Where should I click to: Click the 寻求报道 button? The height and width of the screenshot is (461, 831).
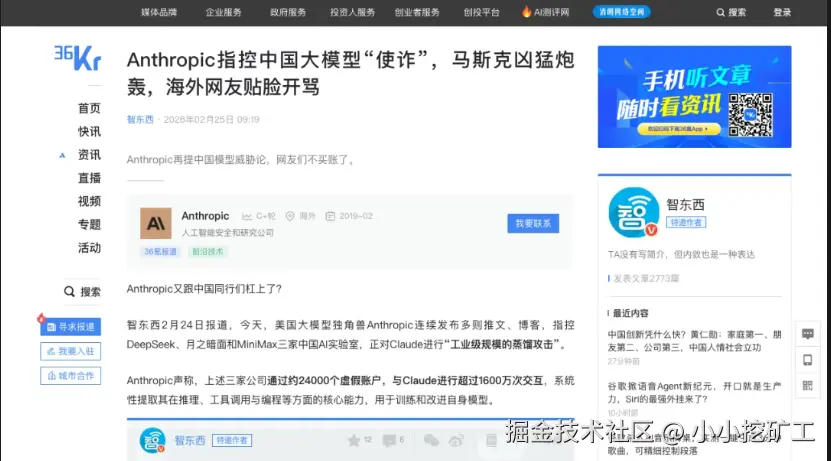click(x=70, y=327)
